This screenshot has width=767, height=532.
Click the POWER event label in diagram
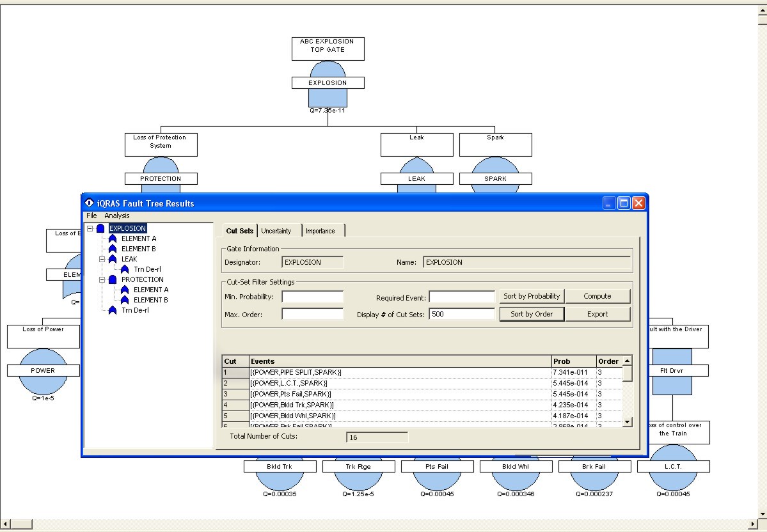(x=43, y=371)
